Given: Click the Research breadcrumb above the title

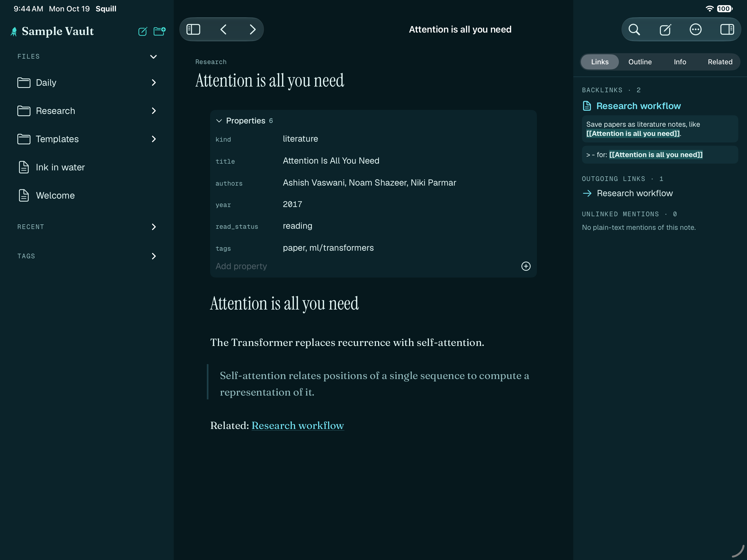Looking at the screenshot, I should coord(211,62).
